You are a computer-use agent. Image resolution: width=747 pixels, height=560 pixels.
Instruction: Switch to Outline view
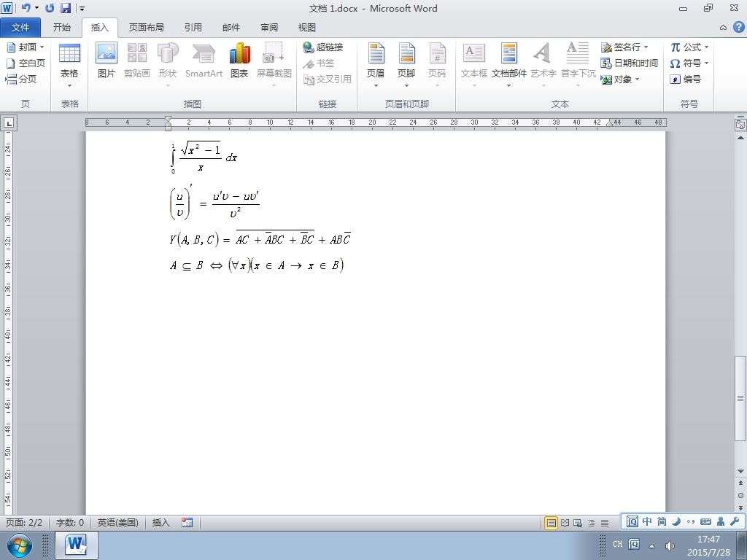[591, 523]
